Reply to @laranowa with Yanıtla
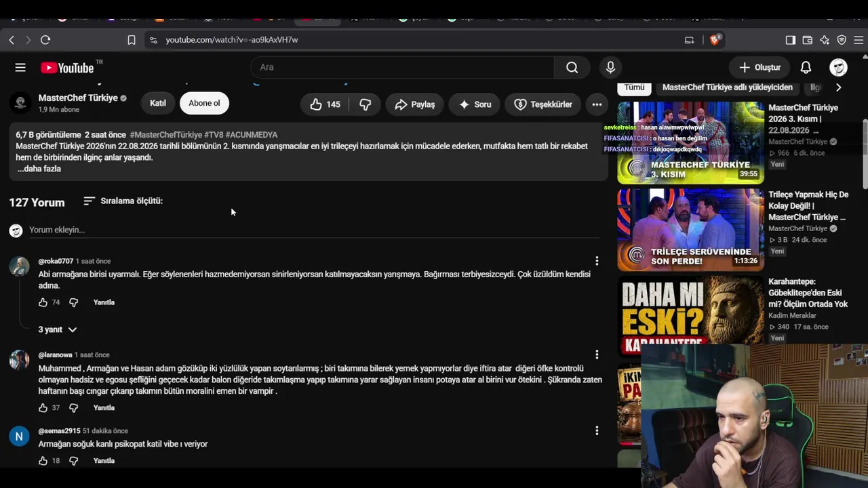The width and height of the screenshot is (868, 488). (x=104, y=408)
